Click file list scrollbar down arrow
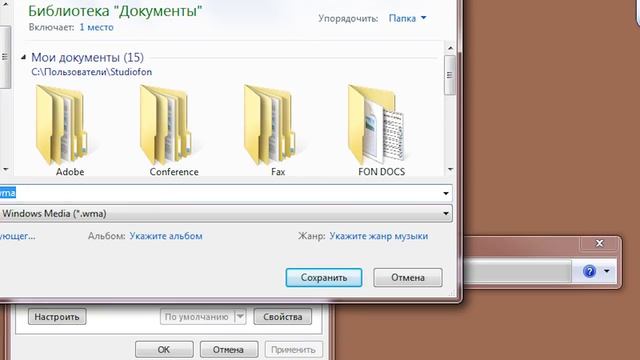640x360 pixels. pos(450,169)
